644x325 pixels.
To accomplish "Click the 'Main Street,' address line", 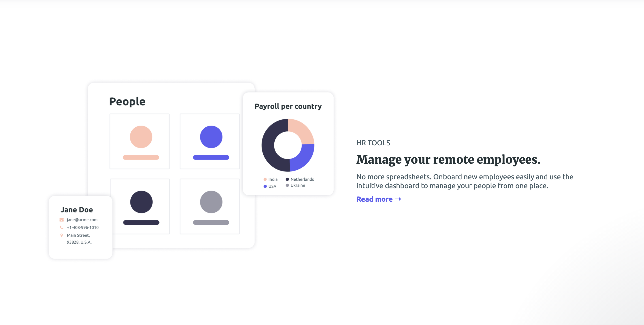I will 78,235.
